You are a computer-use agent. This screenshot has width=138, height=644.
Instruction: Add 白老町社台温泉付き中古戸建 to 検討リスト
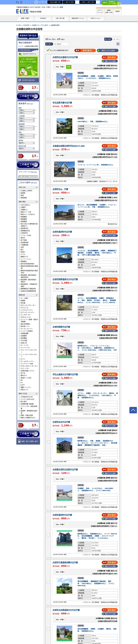pos(110,61)
